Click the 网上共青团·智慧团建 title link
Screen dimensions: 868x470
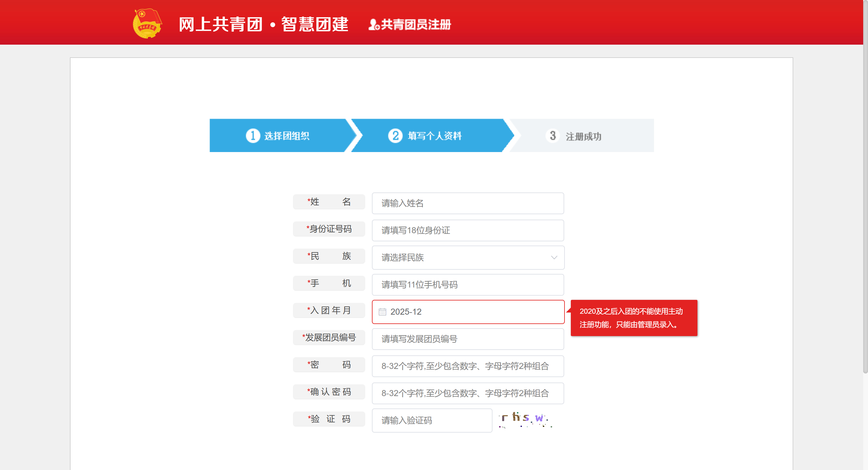click(x=263, y=24)
